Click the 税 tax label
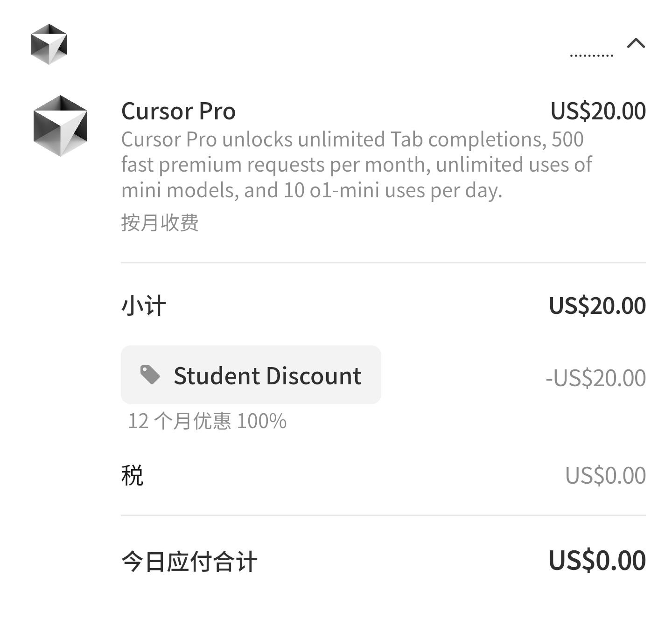672x618 pixels. point(132,475)
